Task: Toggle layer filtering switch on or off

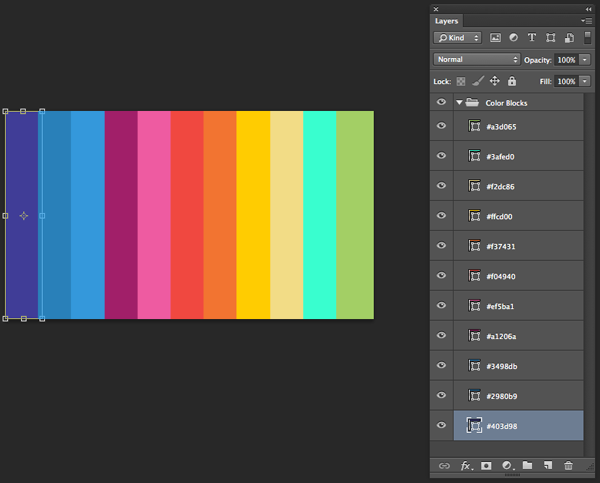Action: [x=587, y=38]
